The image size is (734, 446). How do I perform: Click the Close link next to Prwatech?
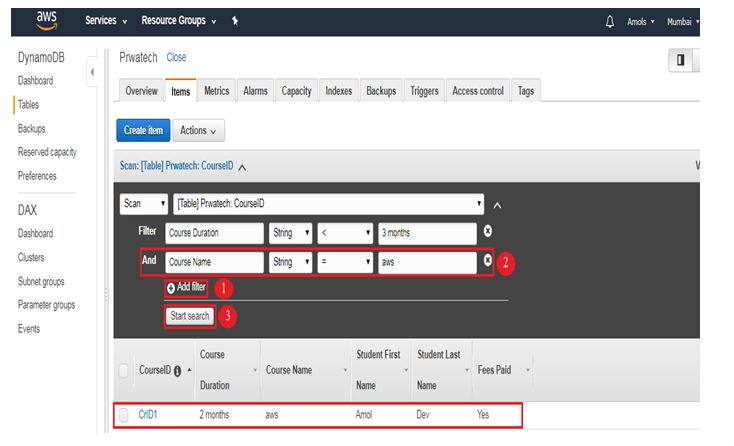pyautogui.click(x=176, y=57)
